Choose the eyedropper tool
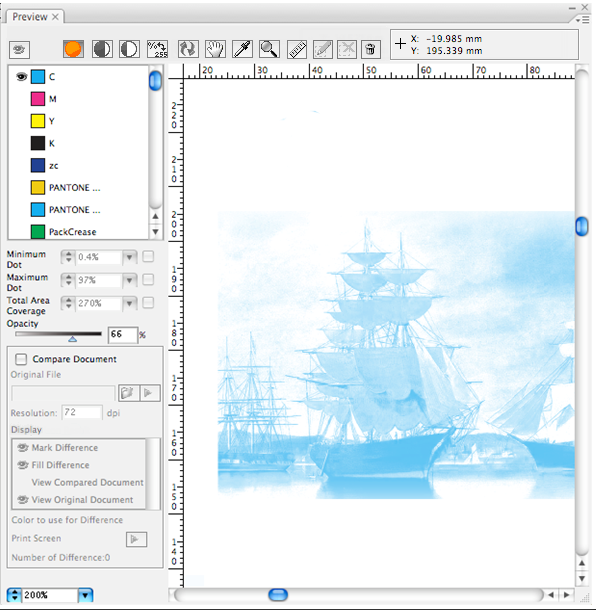The height and width of the screenshot is (610, 596). point(242,49)
